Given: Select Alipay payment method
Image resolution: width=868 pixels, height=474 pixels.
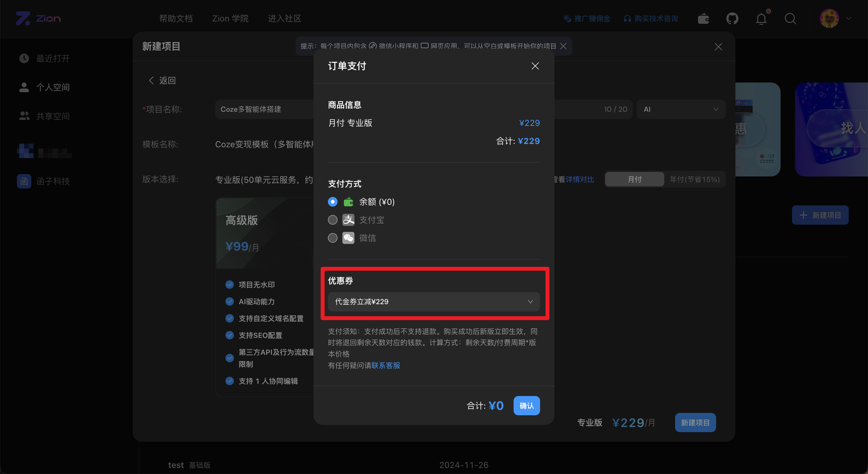Looking at the screenshot, I should 332,220.
